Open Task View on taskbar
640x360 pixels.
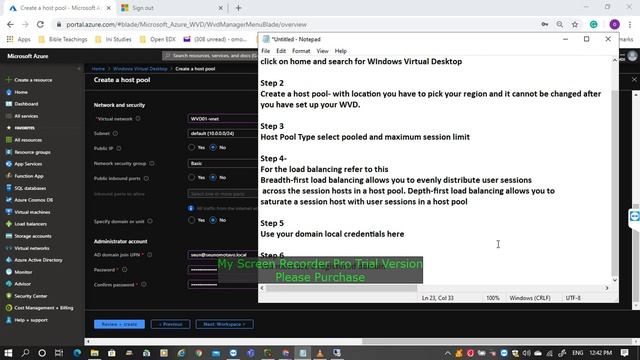click(59, 353)
